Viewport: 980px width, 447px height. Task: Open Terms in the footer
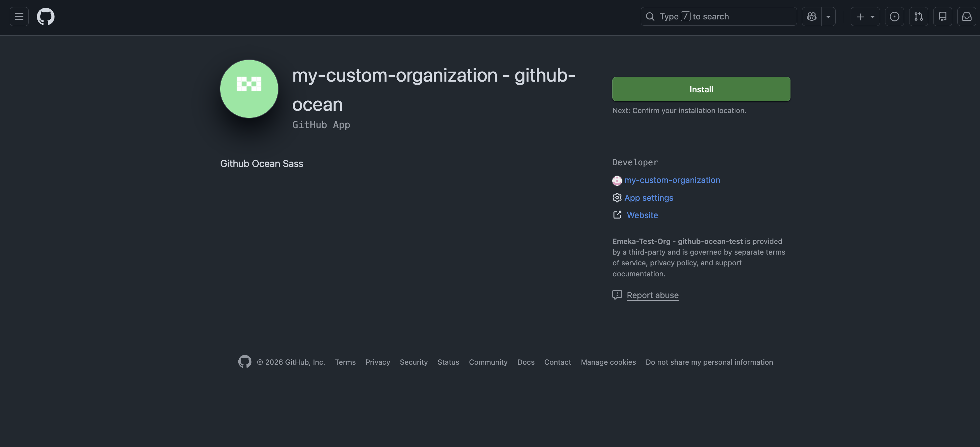(x=345, y=362)
